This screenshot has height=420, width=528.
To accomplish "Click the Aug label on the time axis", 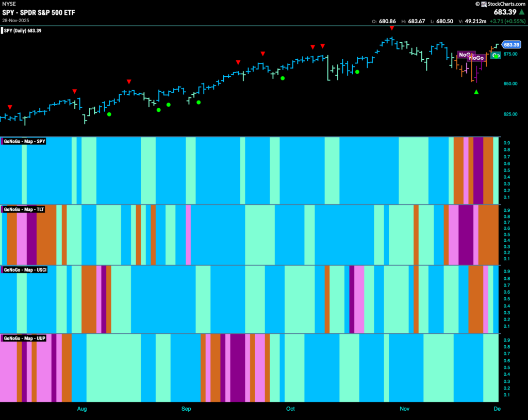I will [x=82, y=409].
